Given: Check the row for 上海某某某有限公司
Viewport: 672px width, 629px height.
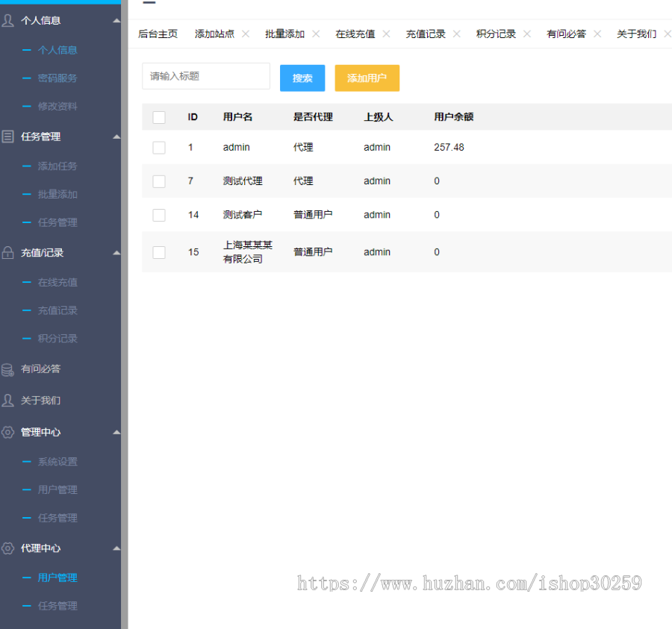Looking at the screenshot, I should pyautogui.click(x=159, y=252).
